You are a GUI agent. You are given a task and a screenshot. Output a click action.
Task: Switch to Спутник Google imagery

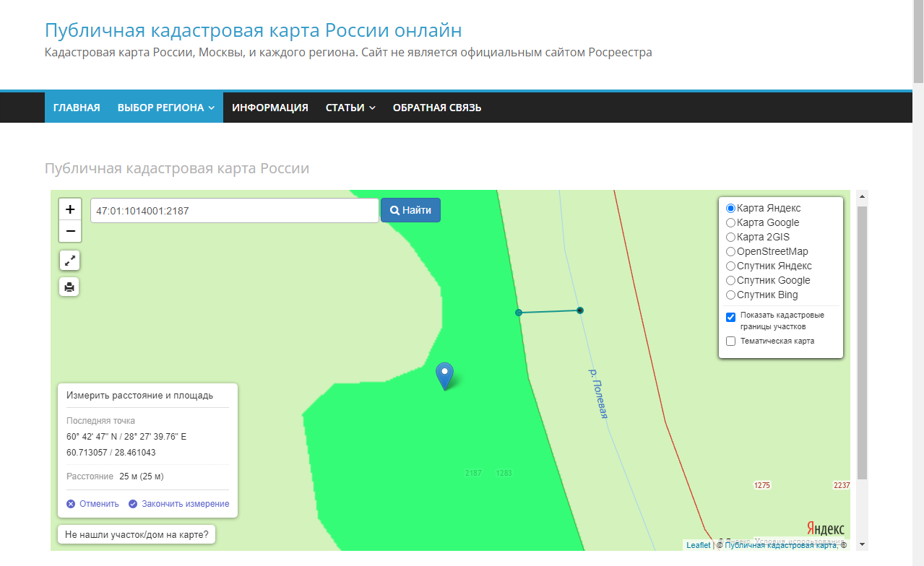click(x=730, y=280)
